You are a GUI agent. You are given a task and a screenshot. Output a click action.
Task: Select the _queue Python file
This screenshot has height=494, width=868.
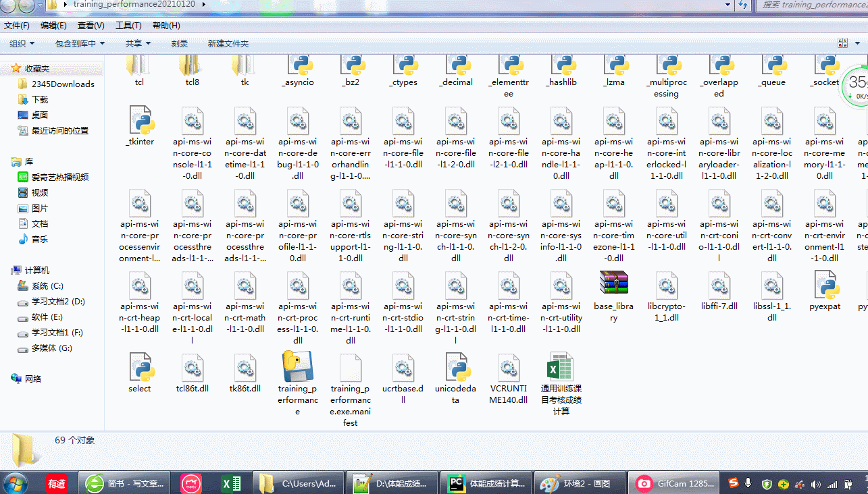point(772,70)
